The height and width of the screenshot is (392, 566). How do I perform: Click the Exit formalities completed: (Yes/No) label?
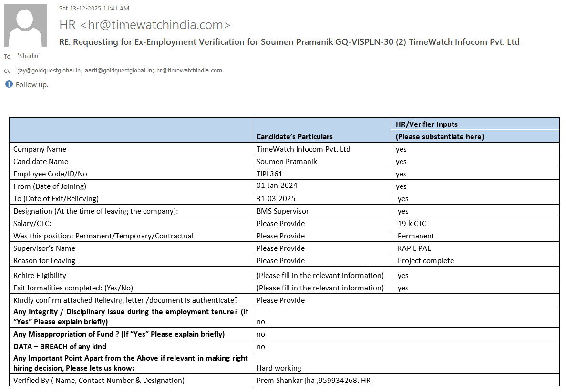point(73,288)
